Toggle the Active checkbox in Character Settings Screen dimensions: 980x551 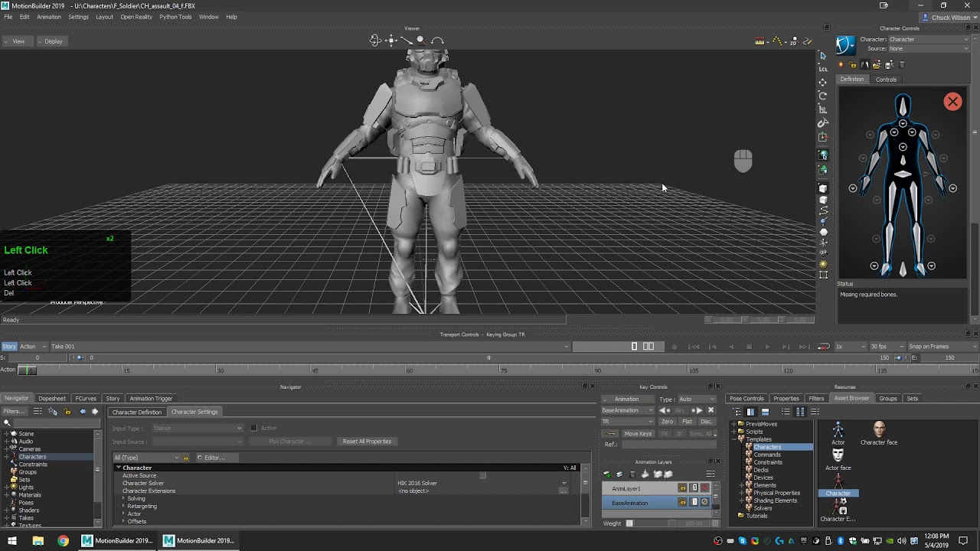(x=253, y=428)
